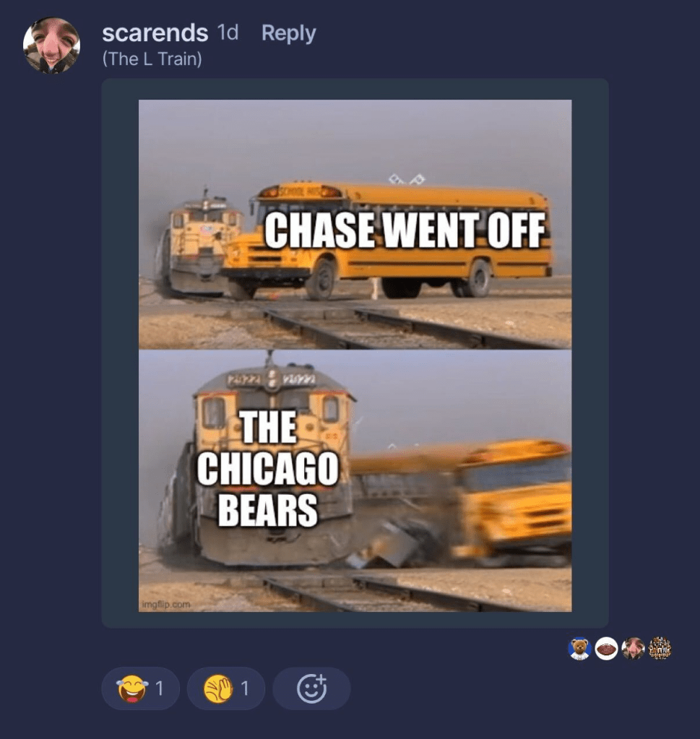Viewport: 700px width, 739px height.
Task: Reply to scarends' comment
Action: [x=288, y=33]
